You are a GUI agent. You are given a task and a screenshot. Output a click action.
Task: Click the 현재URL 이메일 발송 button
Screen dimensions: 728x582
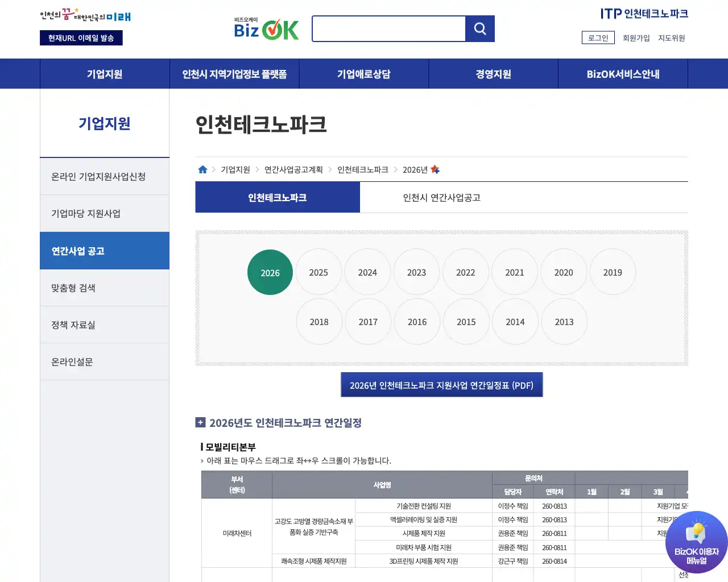tap(81, 38)
